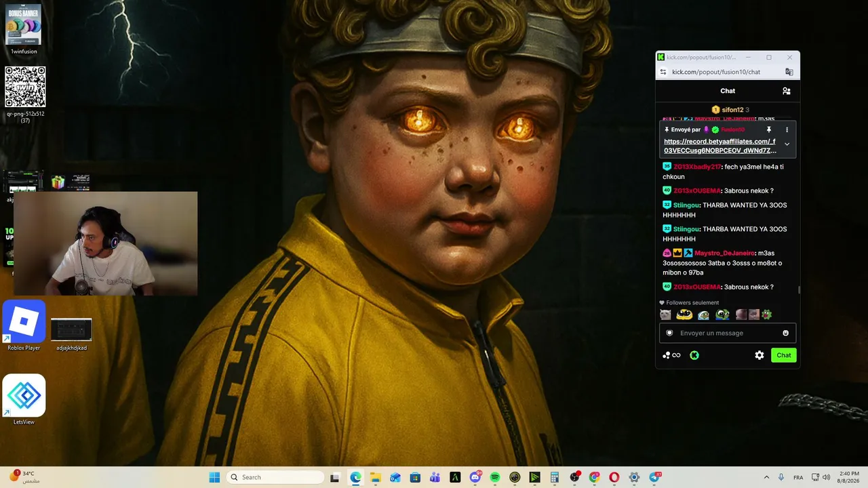Click the pin icon on the pinned message
Viewport: 868px width, 488px height.
pyautogui.click(x=769, y=129)
